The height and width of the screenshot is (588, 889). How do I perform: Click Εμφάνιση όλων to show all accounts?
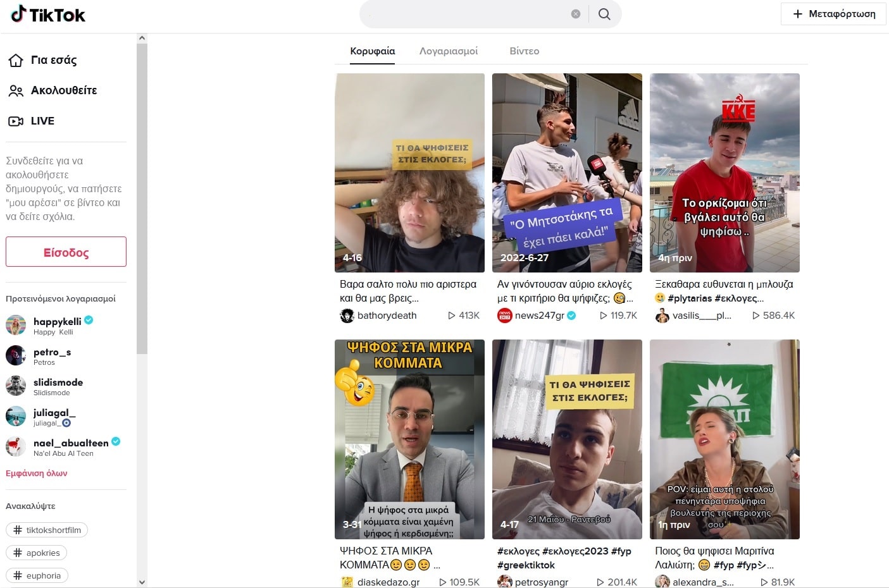[x=37, y=473]
